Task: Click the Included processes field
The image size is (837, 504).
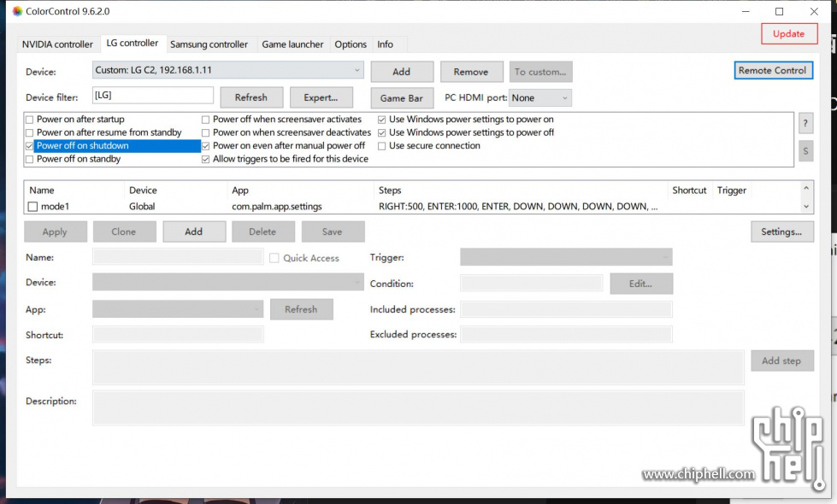Action: coord(566,308)
